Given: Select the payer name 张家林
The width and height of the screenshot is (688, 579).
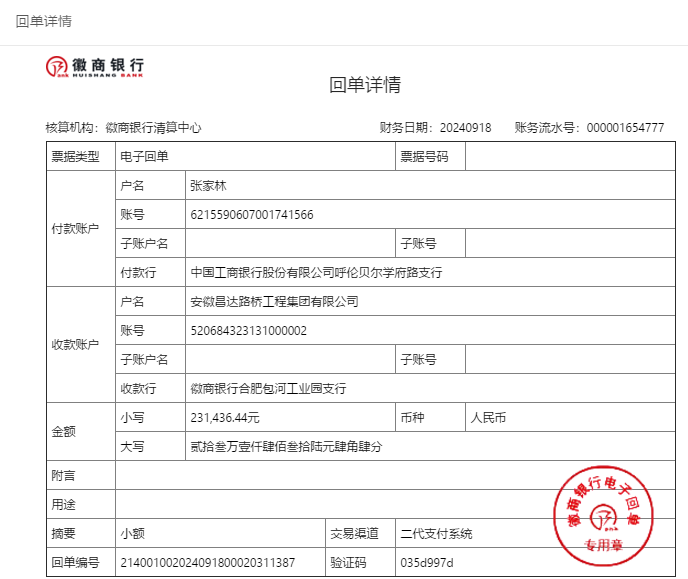Looking at the screenshot, I should coord(210,186).
